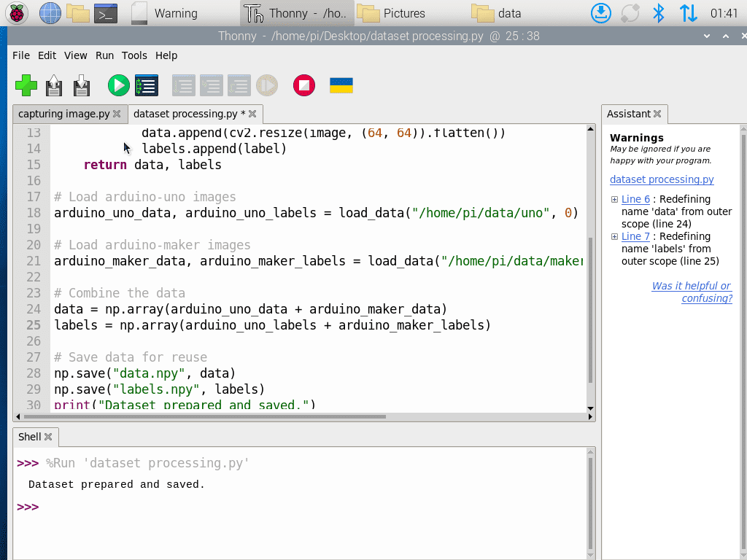Expand the Line 7 warning details

tap(614, 237)
